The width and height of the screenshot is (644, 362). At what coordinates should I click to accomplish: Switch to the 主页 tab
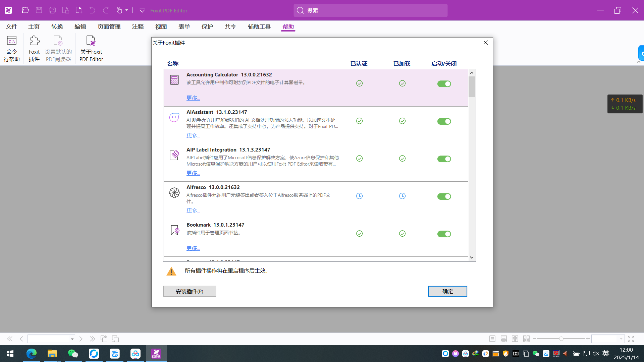click(x=34, y=26)
